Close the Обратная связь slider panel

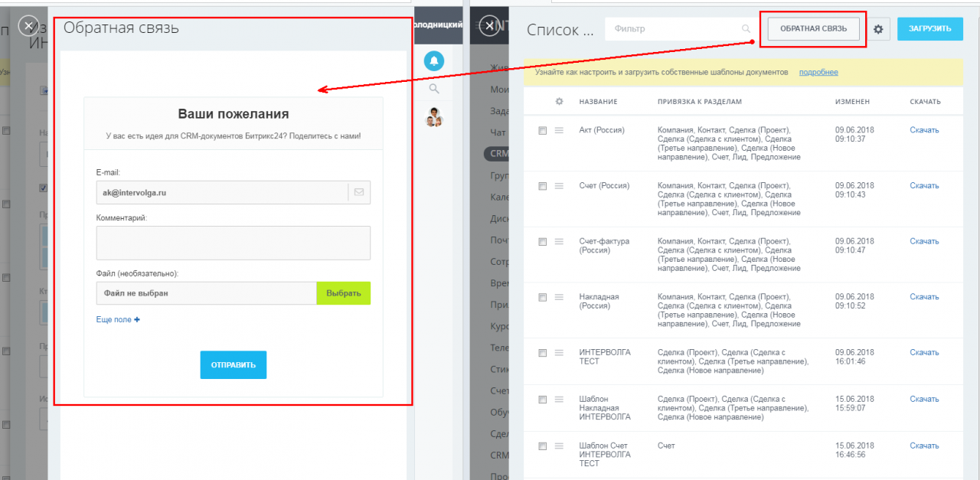point(28,25)
